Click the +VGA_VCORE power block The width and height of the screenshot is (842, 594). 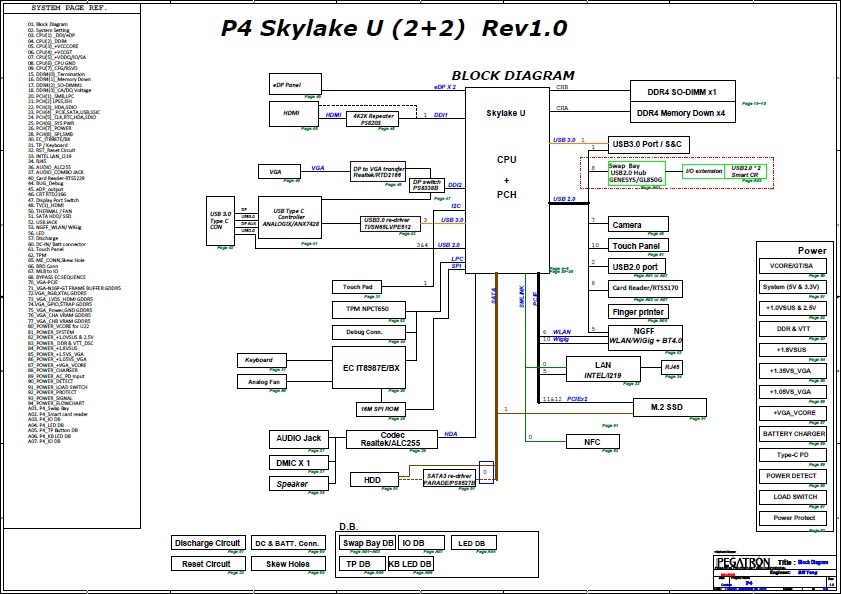tap(793, 413)
